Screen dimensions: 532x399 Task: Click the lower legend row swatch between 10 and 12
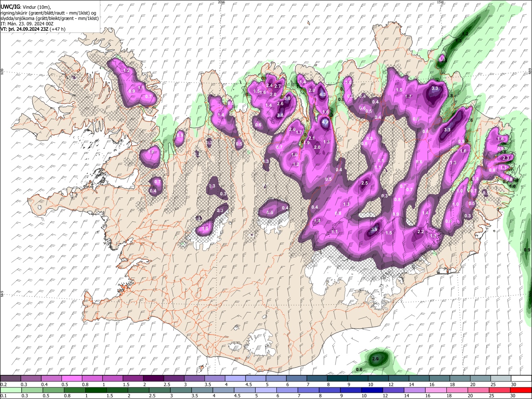pyautogui.click(x=372, y=390)
